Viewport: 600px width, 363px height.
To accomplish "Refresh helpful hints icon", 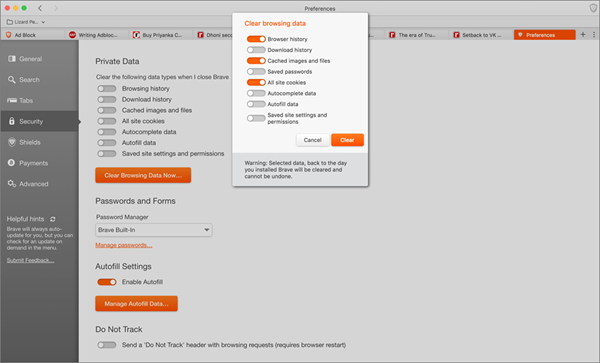I will click(53, 219).
